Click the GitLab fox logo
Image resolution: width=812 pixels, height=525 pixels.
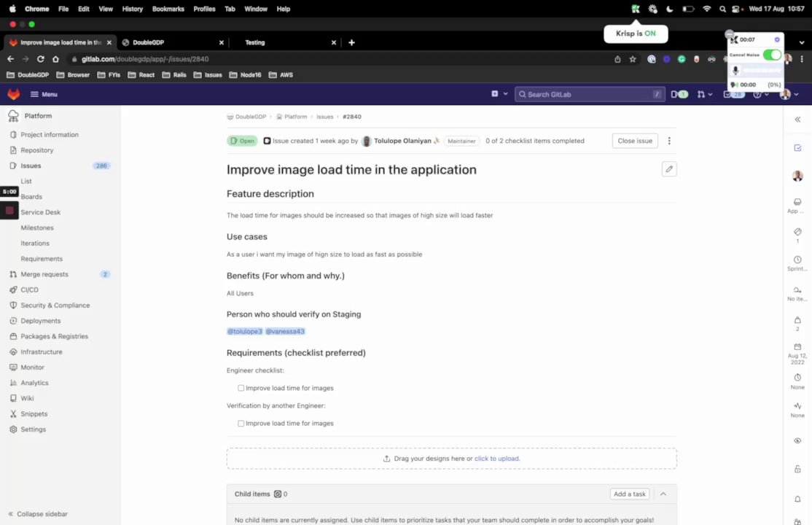[x=14, y=94]
